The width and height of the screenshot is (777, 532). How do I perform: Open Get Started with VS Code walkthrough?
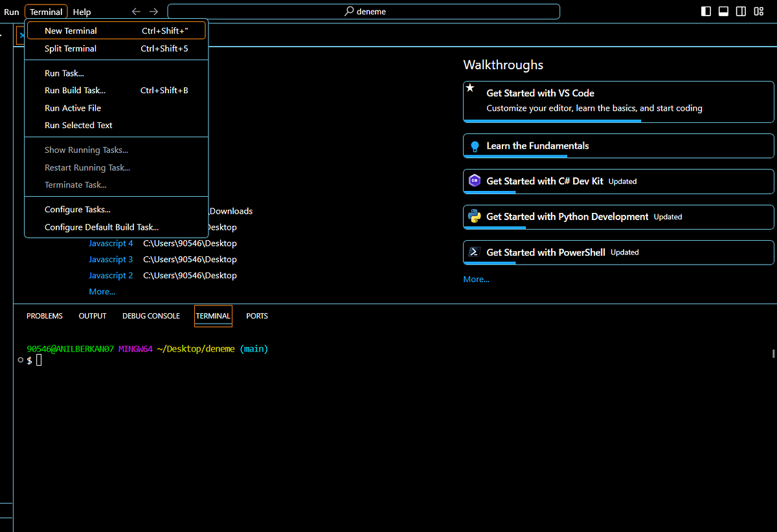point(618,102)
